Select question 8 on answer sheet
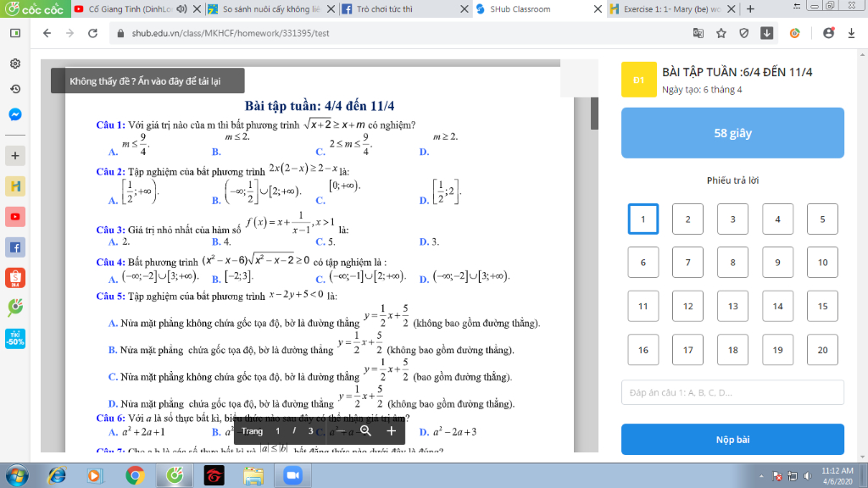Screen dimensions: 868x488 732,263
